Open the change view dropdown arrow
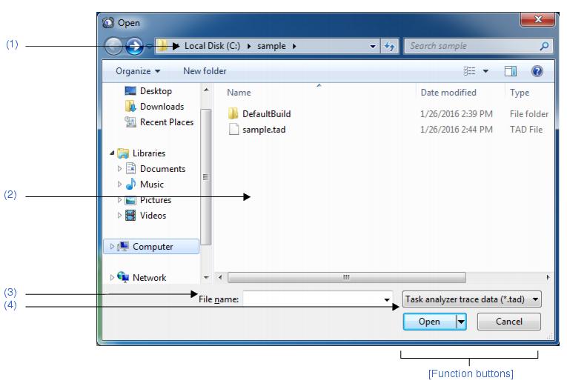Screen dimensions: 567x392 485,72
